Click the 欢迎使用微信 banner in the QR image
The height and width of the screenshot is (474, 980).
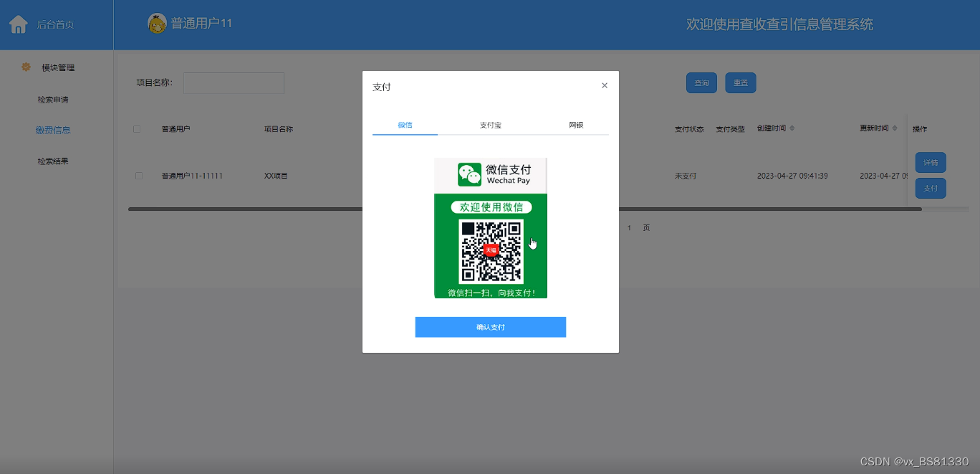tap(491, 207)
